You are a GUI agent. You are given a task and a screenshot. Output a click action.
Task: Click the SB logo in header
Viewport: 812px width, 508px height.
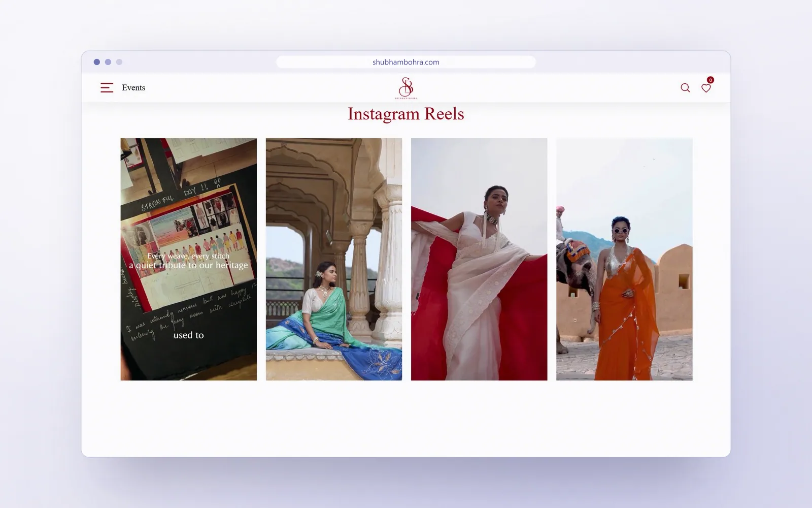tap(406, 88)
